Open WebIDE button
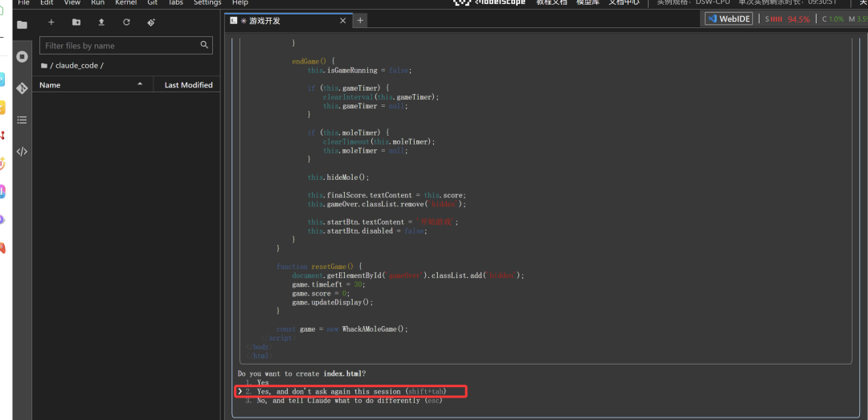The height and width of the screenshot is (420, 868). 729,19
